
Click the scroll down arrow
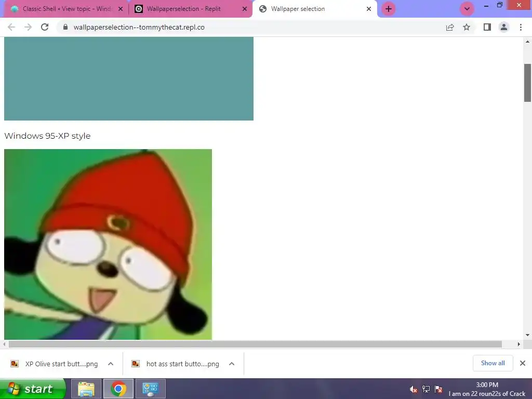(x=527, y=335)
